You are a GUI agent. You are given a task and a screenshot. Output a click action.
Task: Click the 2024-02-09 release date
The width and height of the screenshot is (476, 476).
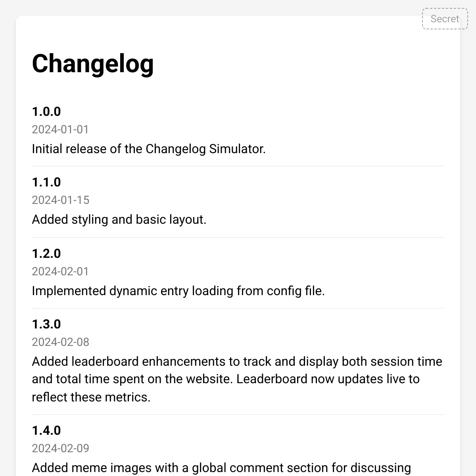point(60,448)
